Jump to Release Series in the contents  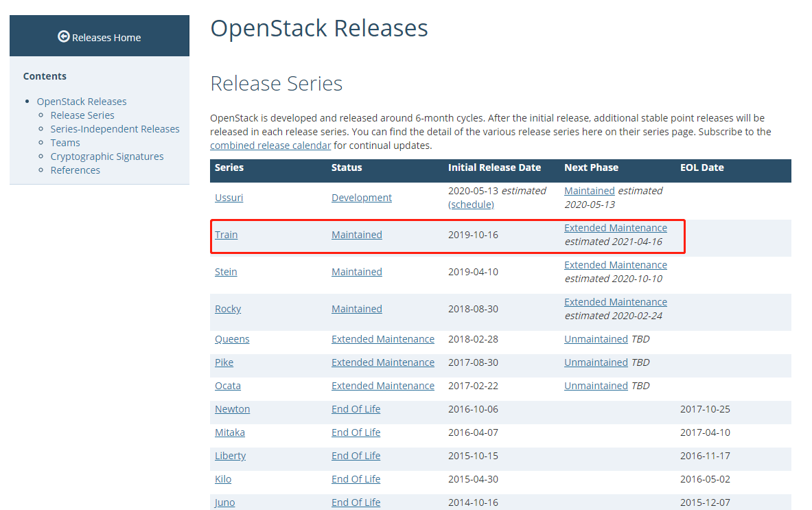click(82, 115)
